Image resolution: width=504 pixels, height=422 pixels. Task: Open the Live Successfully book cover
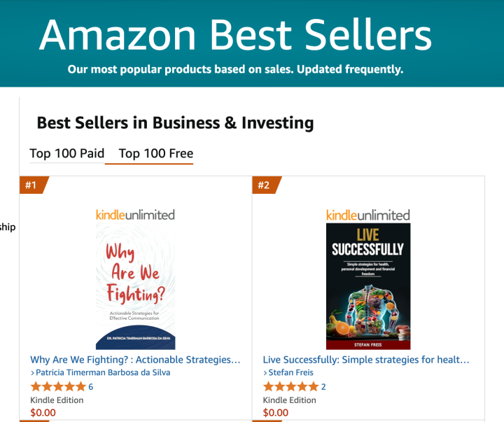click(368, 286)
